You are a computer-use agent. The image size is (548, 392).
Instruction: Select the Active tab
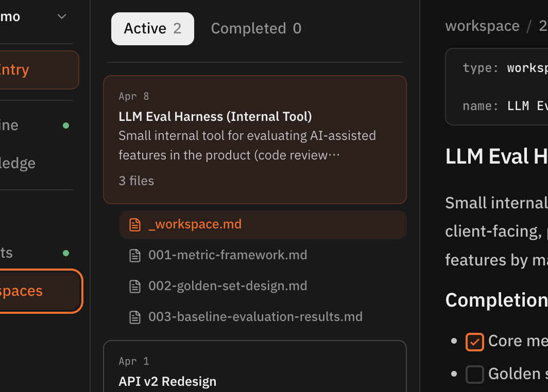pyautogui.click(x=146, y=28)
